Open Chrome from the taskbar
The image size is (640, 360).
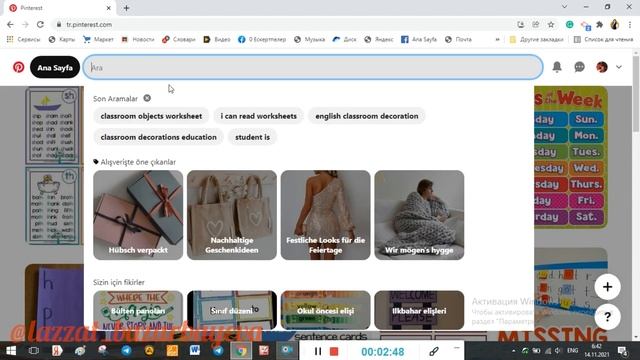click(x=241, y=351)
